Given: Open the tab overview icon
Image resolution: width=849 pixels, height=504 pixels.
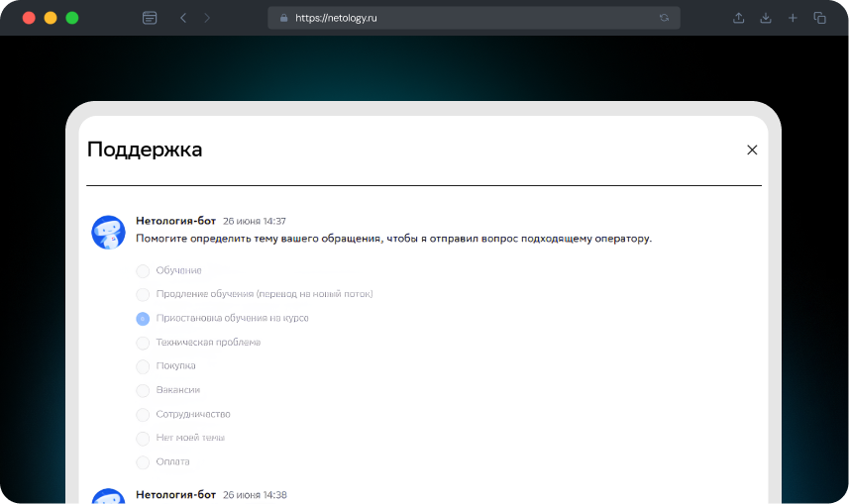Looking at the screenshot, I should 820,18.
